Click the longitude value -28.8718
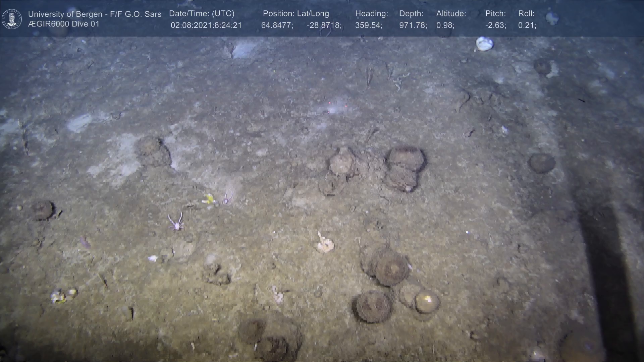The image size is (644, 362). 324,25
